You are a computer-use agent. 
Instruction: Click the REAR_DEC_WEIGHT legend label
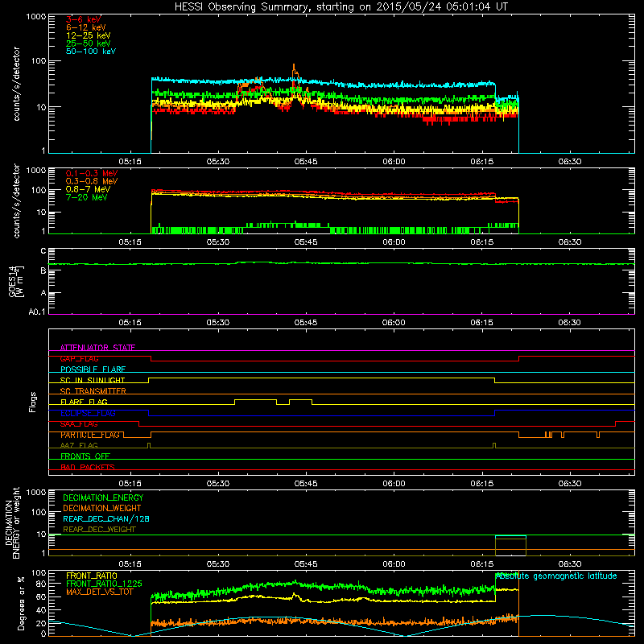pyautogui.click(x=99, y=530)
